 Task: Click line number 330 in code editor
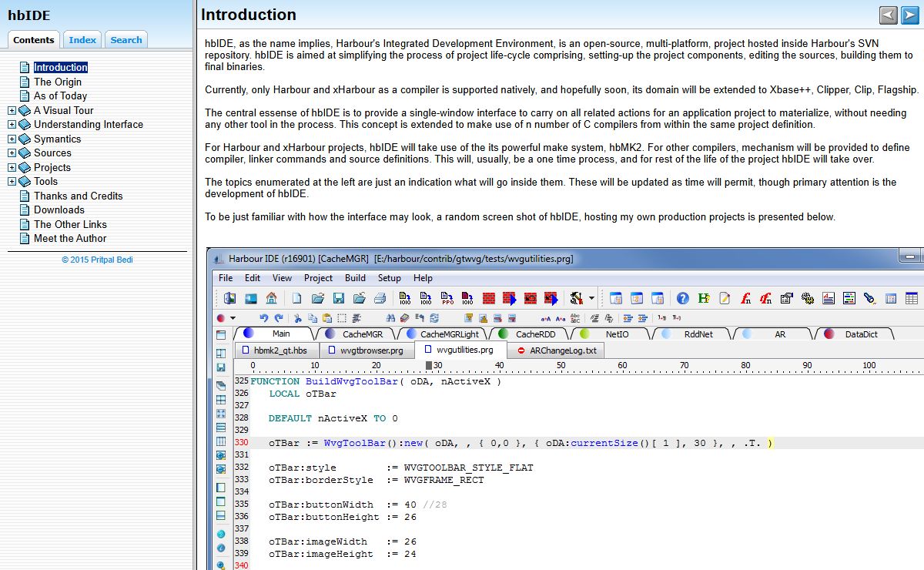[x=241, y=443]
